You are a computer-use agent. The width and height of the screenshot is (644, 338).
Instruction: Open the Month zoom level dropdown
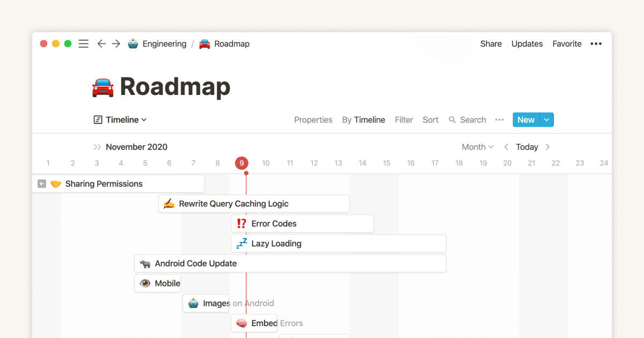click(477, 146)
